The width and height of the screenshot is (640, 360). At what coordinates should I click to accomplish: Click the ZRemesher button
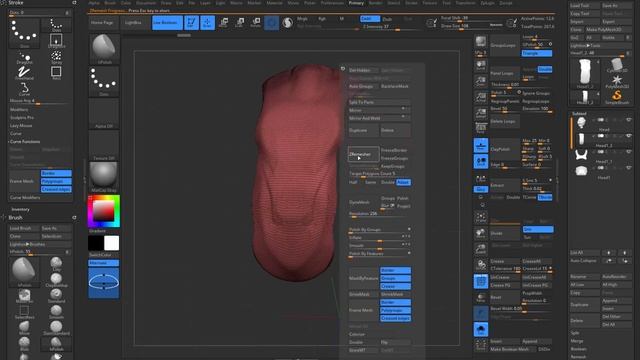tap(363, 154)
